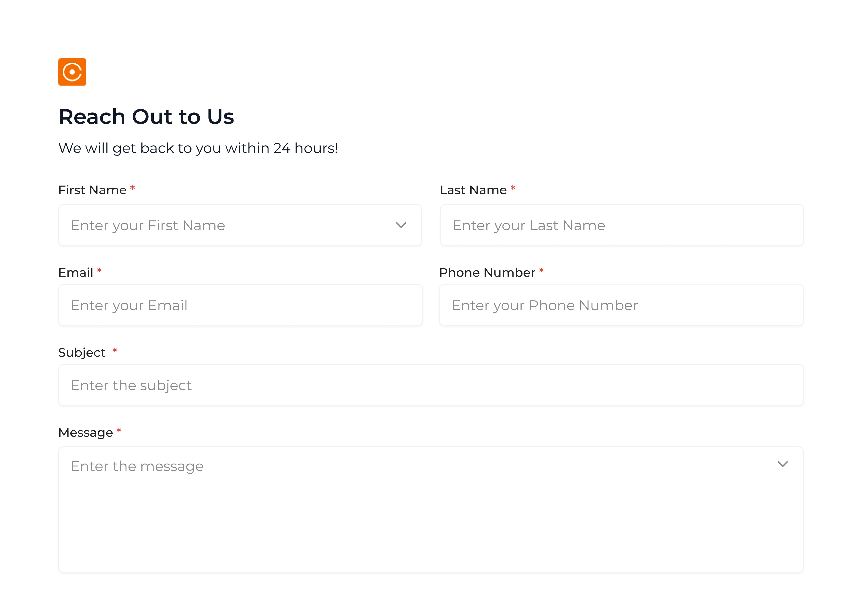Viewport: 862px width, 616px height.
Task: Click the First Name label
Action: tap(92, 190)
